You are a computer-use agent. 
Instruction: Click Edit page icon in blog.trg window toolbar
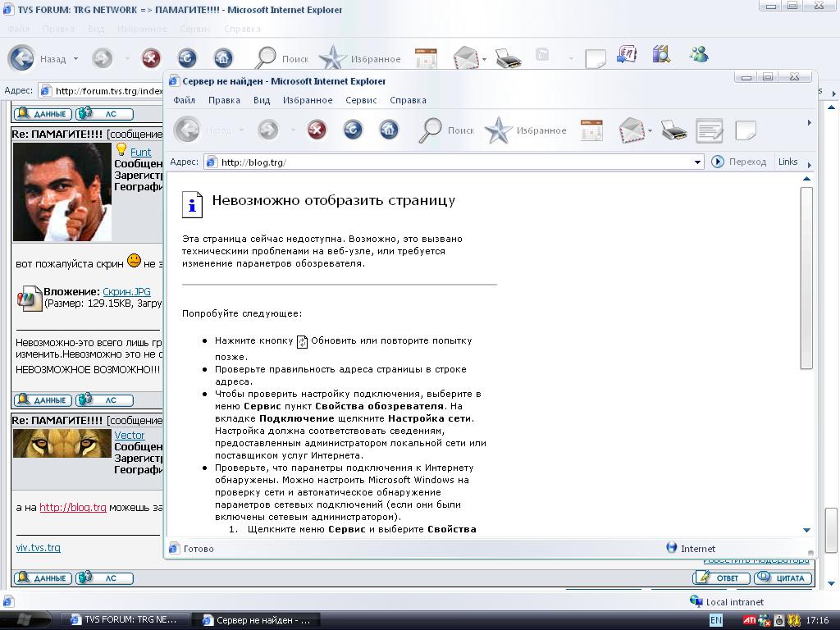709,130
